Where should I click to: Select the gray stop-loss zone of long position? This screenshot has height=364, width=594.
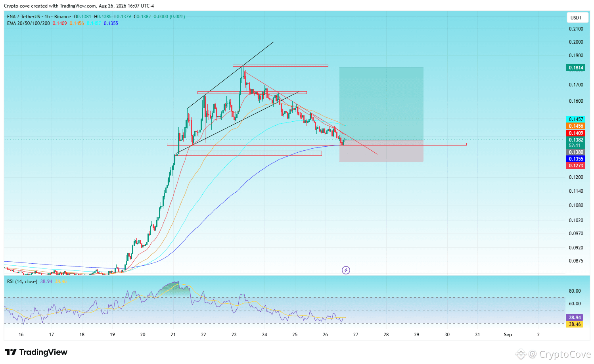coord(381,151)
